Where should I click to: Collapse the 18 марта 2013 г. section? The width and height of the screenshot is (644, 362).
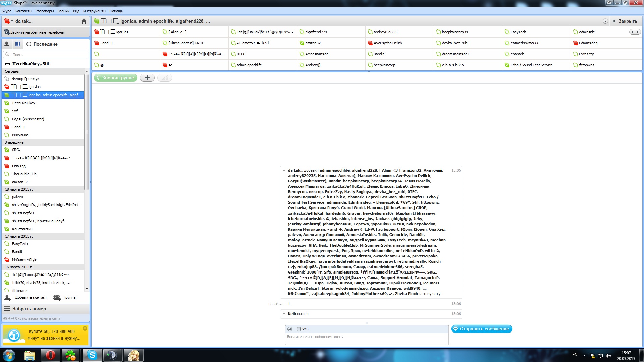[43, 189]
